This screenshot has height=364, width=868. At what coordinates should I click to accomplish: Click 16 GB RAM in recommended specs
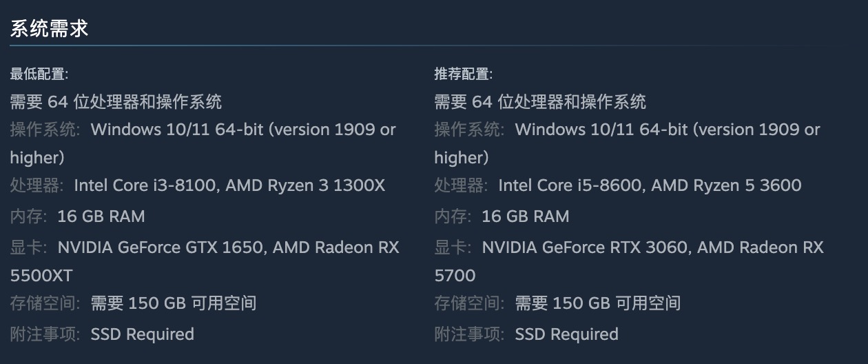(525, 216)
